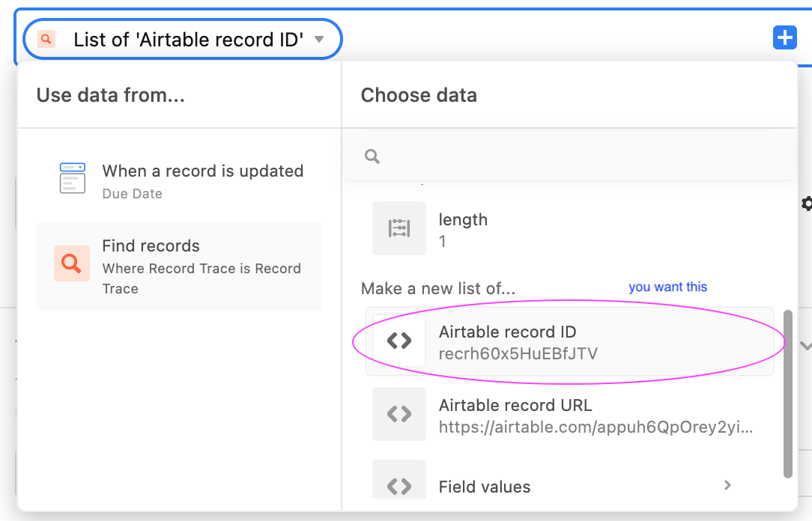This screenshot has width=812, height=521.
Task: Choose the Airtable record URL option
Action: pyautogui.click(x=569, y=415)
